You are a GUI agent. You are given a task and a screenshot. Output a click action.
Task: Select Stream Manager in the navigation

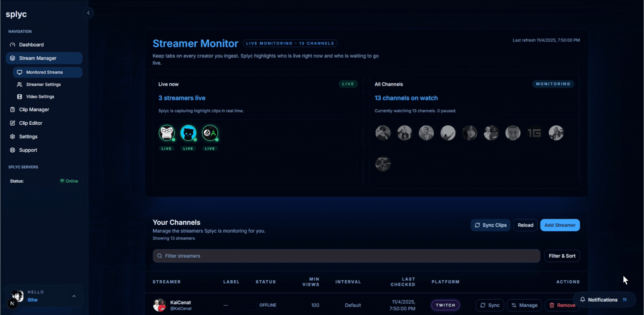pyautogui.click(x=38, y=58)
